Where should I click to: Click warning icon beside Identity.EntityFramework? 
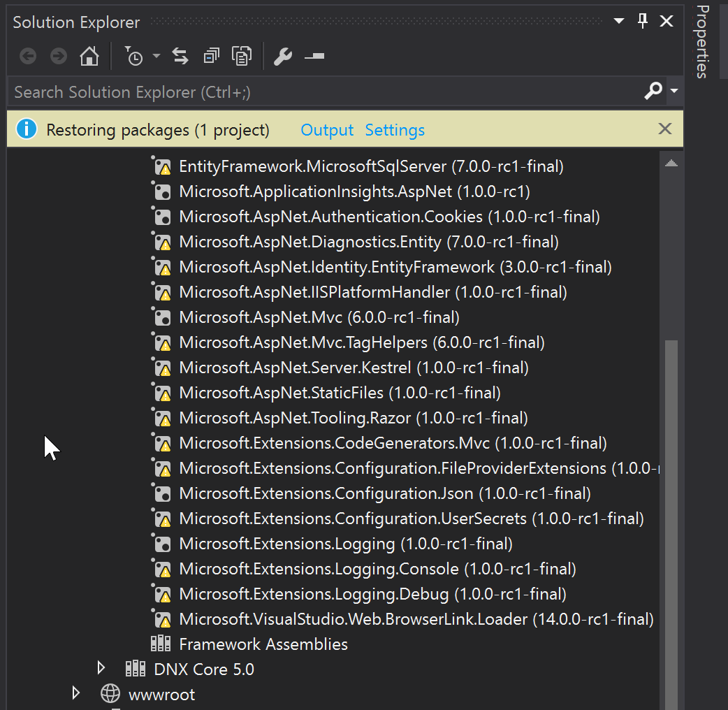click(163, 267)
